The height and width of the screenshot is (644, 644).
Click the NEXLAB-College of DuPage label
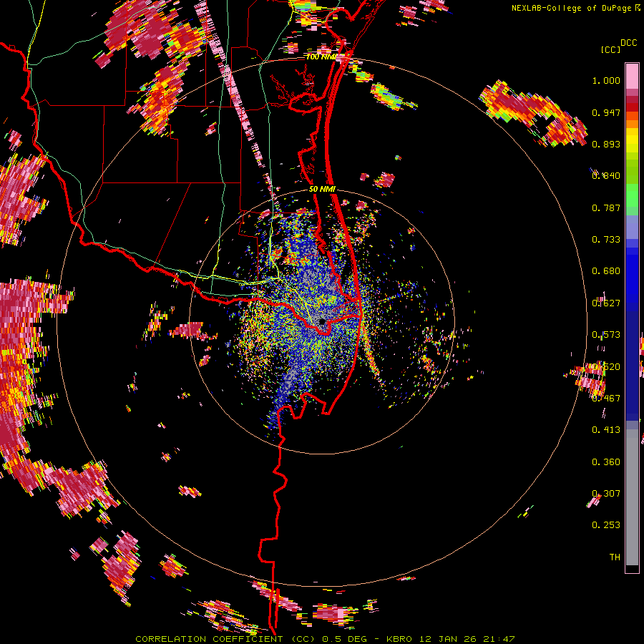click(x=572, y=8)
